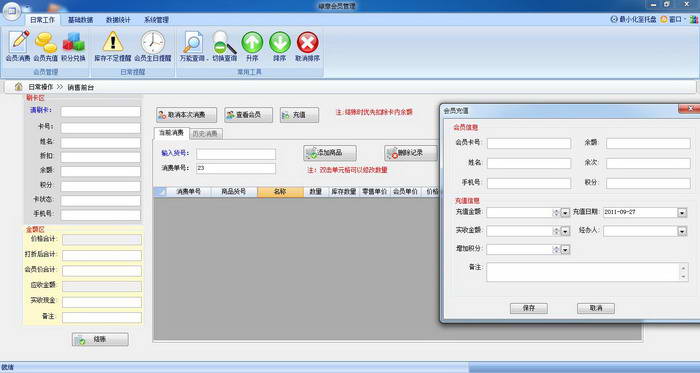Click the 添加商品 add product button
Screen dimensions: 700x373
[330, 153]
